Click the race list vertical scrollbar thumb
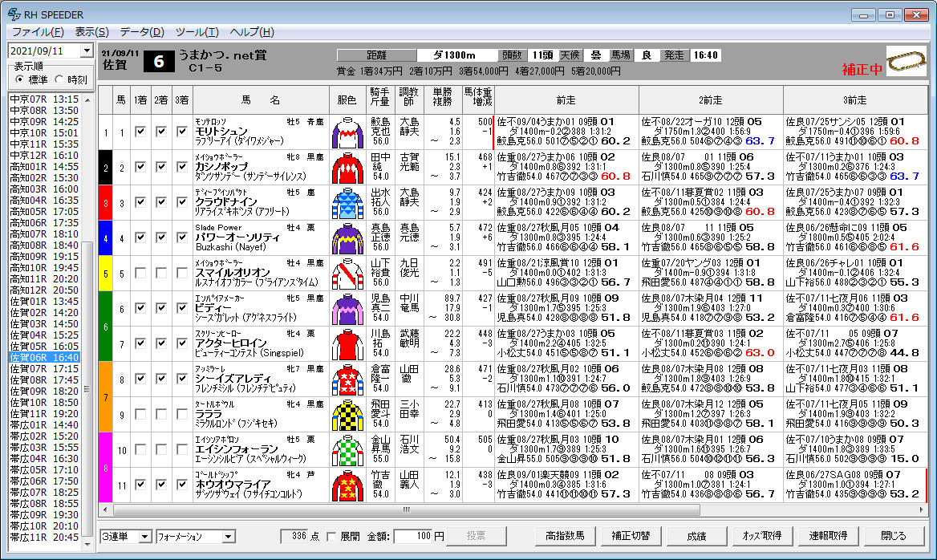The width and height of the screenshot is (937, 560). tap(87, 388)
